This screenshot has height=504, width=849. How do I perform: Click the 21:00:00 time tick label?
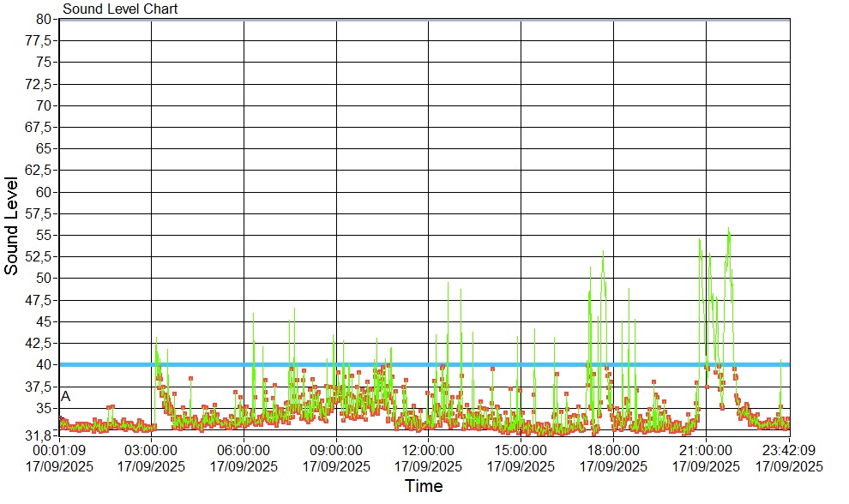point(706,450)
